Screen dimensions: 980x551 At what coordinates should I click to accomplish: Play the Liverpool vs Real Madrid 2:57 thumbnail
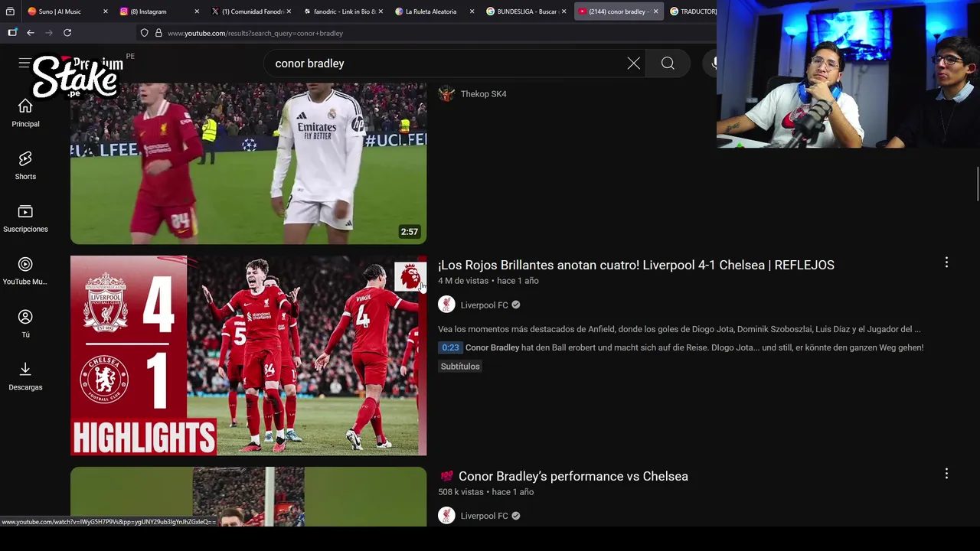point(248,163)
